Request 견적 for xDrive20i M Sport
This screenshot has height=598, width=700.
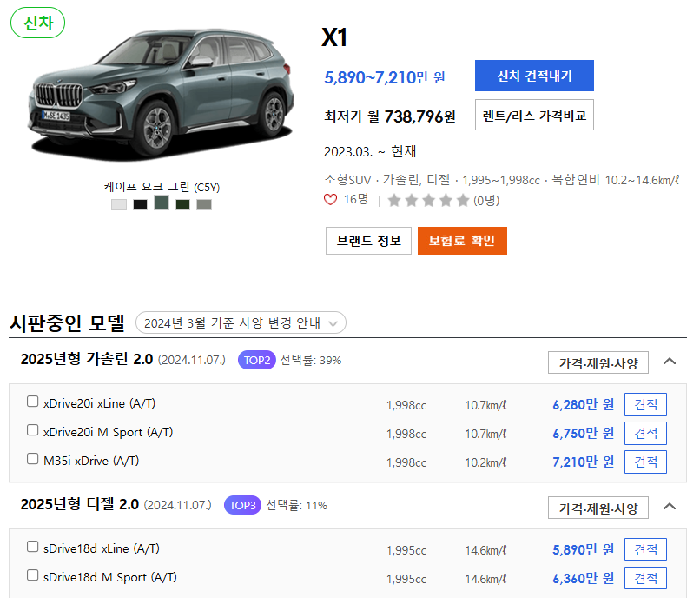click(645, 433)
